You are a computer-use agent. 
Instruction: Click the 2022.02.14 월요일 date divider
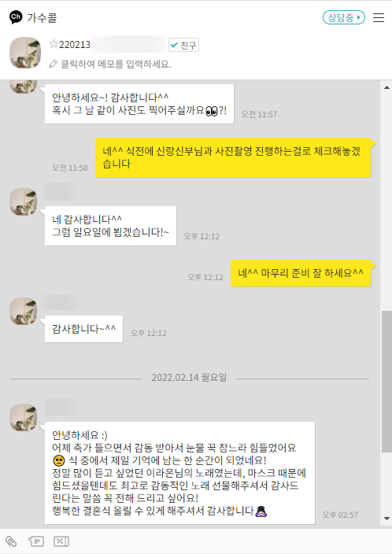click(x=189, y=378)
